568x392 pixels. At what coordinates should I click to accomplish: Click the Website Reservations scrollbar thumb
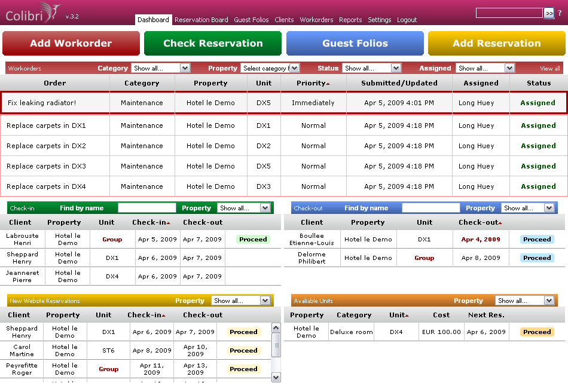tap(276, 345)
